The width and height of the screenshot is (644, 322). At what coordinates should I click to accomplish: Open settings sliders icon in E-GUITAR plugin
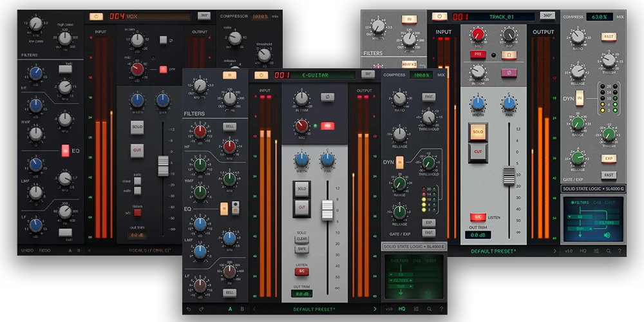coord(416,309)
